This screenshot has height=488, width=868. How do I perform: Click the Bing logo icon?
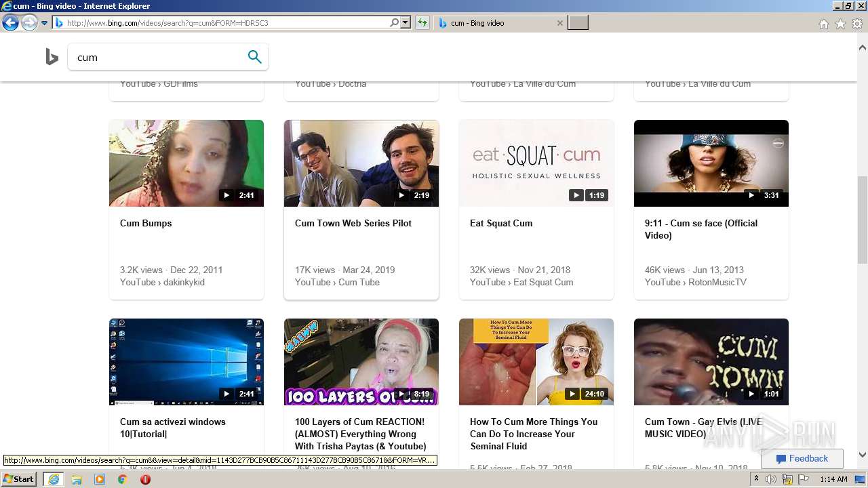(x=52, y=58)
